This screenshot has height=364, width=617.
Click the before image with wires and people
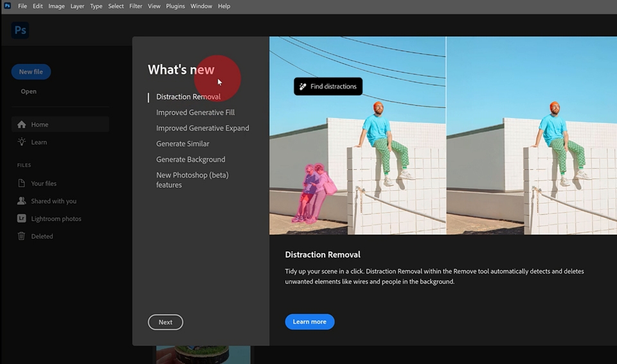pyautogui.click(x=357, y=135)
